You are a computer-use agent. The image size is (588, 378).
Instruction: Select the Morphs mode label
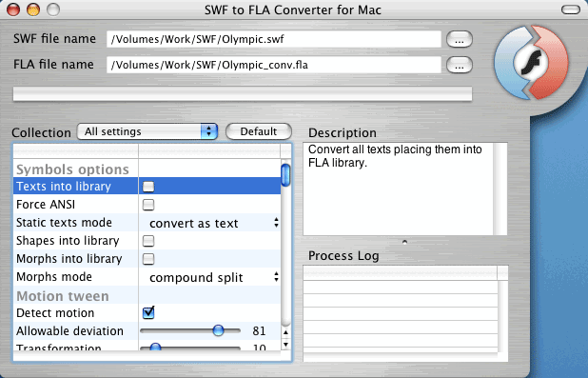pyautogui.click(x=54, y=277)
